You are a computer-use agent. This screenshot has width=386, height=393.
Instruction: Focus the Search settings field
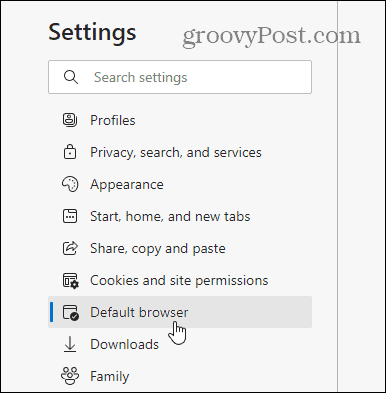(180, 77)
